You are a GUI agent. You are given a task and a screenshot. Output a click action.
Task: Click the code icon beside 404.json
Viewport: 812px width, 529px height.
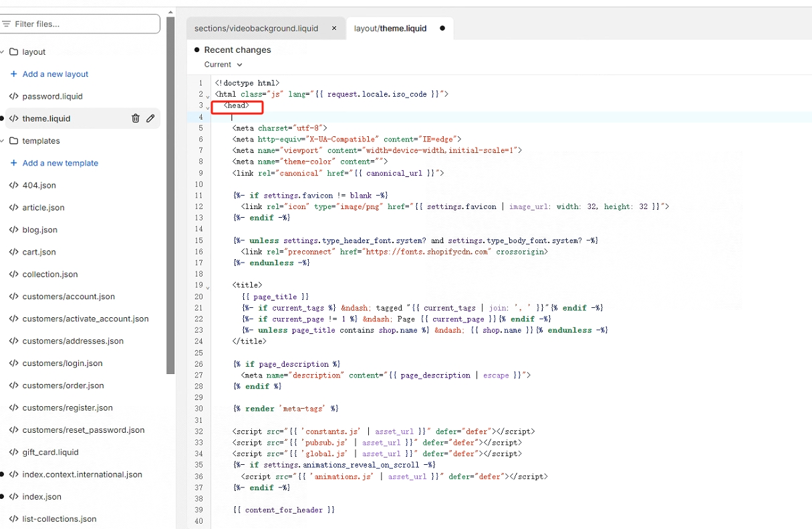[x=13, y=185]
